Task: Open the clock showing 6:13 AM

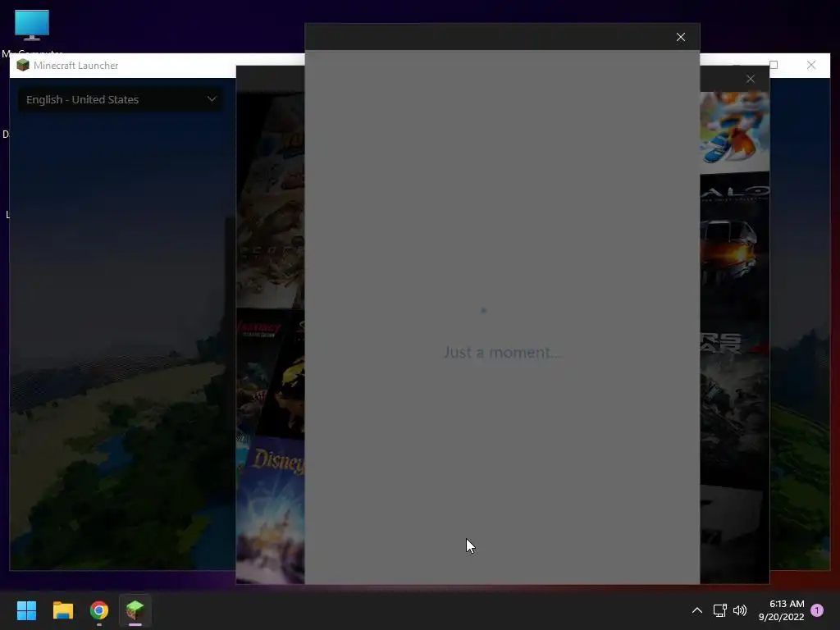Action: (x=781, y=610)
